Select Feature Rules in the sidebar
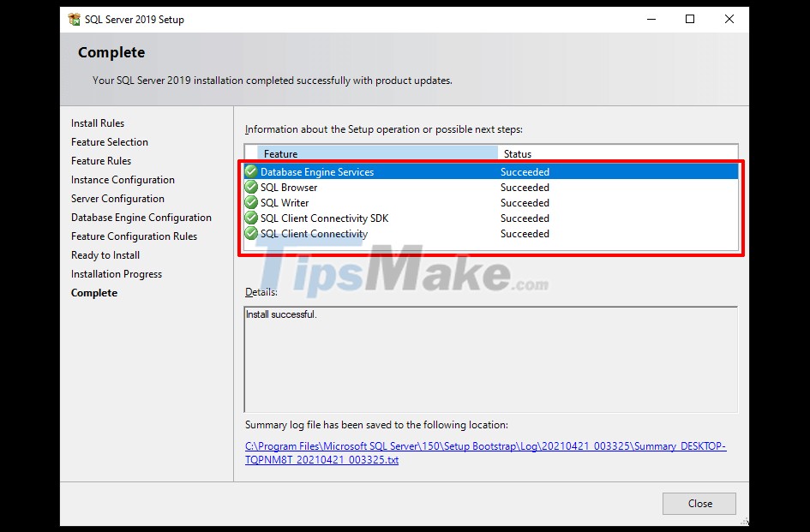 click(100, 160)
